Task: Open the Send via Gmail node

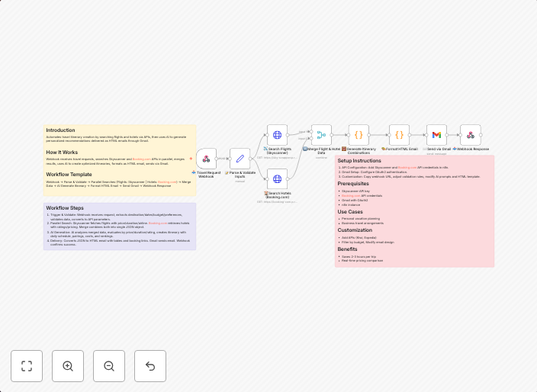Action: click(x=436, y=135)
